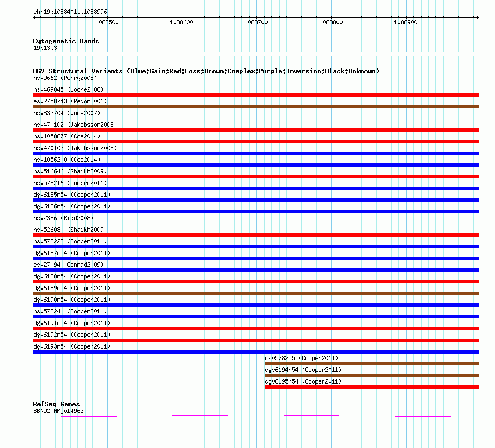This screenshot has height=448, width=495.
Task: Select nsv578216 (Cooper2011) label
Action: (x=70, y=183)
